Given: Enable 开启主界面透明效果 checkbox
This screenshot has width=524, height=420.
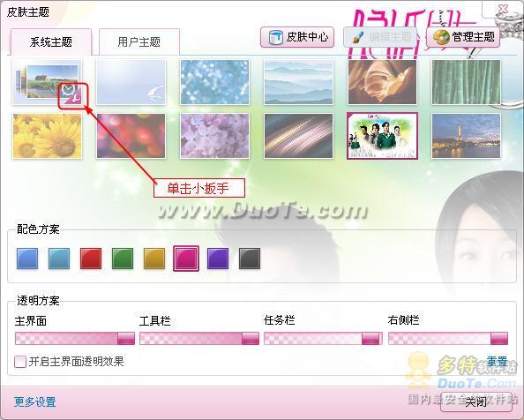Looking at the screenshot, I should (20, 362).
